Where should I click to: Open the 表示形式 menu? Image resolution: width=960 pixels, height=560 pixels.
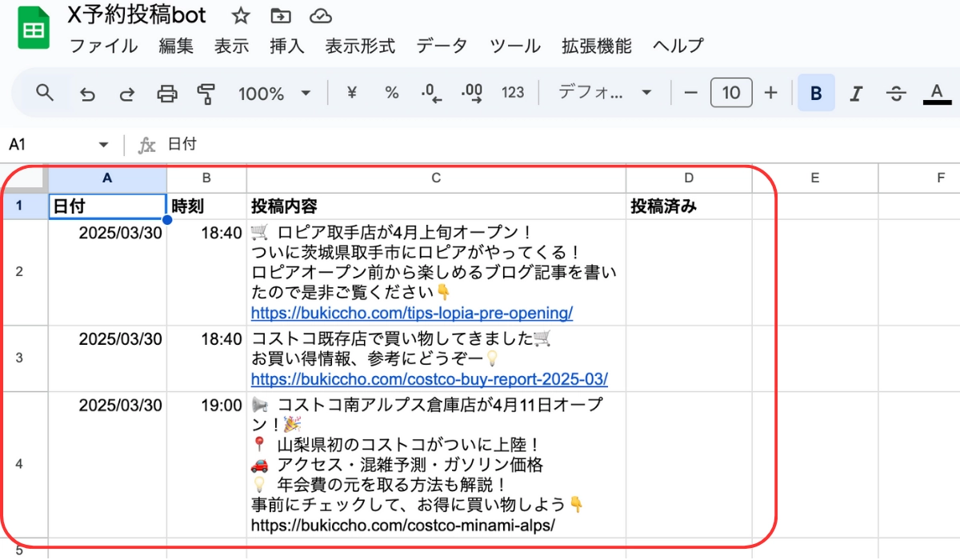tap(360, 46)
